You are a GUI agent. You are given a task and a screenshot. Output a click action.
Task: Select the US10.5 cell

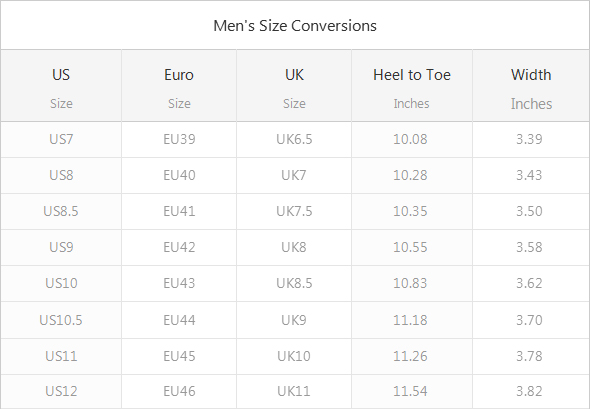click(x=61, y=320)
